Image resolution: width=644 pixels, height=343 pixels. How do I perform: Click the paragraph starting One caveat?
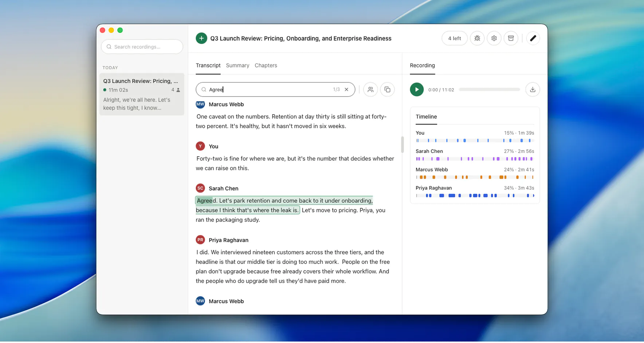tap(291, 121)
